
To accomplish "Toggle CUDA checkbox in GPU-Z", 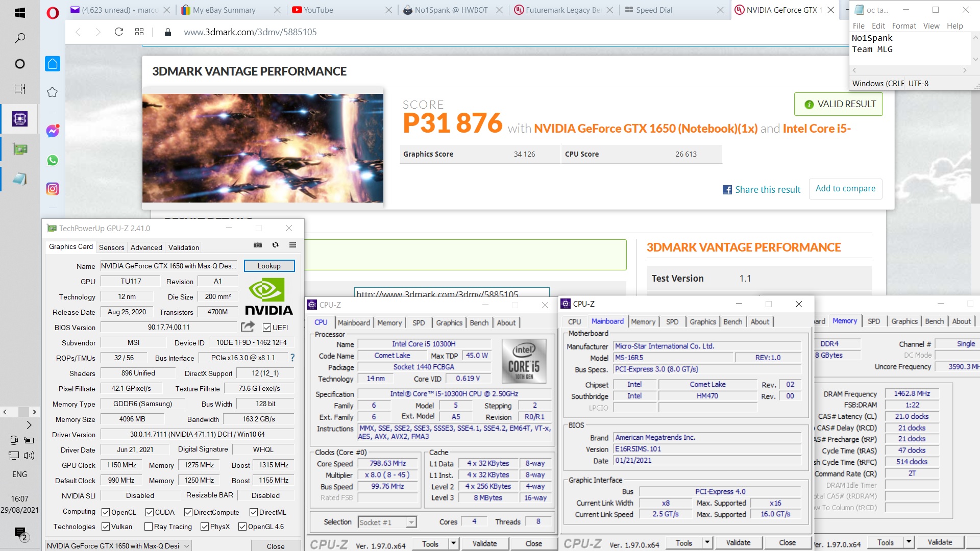I will (x=150, y=512).
